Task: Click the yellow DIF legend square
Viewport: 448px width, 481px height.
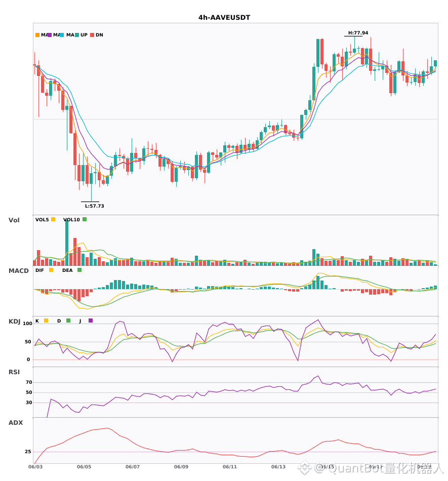Action: [x=51, y=270]
